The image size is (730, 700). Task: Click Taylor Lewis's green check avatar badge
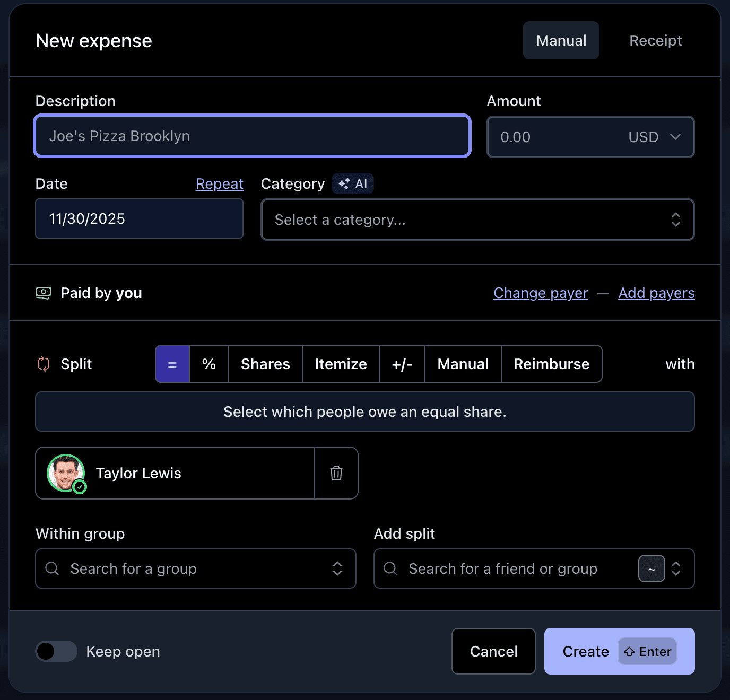coord(80,487)
